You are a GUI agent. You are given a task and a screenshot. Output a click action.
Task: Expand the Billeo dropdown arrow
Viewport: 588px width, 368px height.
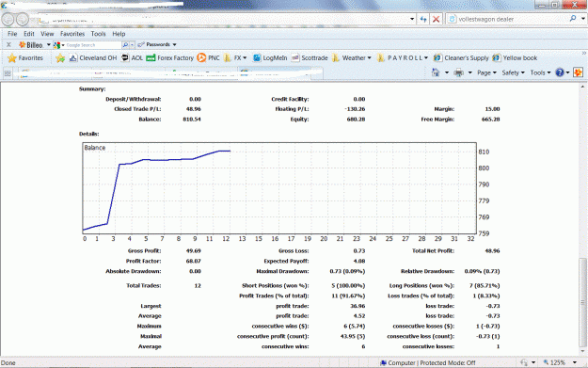pyautogui.click(x=49, y=45)
